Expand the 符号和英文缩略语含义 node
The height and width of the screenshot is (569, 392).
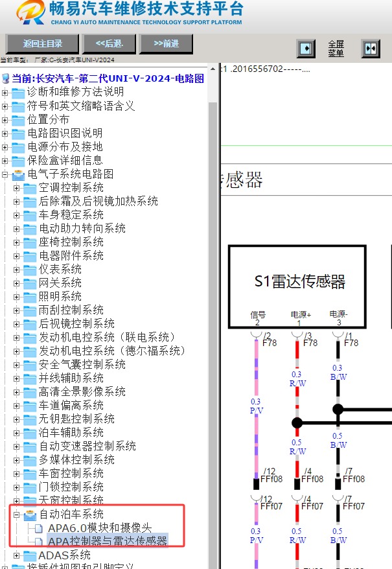[5, 106]
